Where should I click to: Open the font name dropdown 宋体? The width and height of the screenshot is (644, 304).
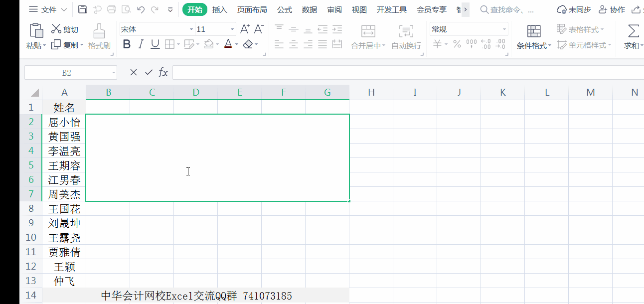tap(191, 29)
